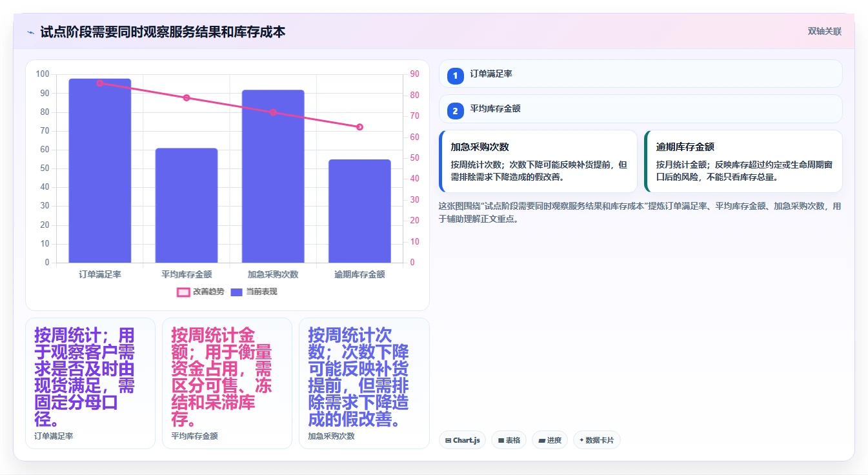
Task: Click the right pink axis value 90
Action: point(414,74)
